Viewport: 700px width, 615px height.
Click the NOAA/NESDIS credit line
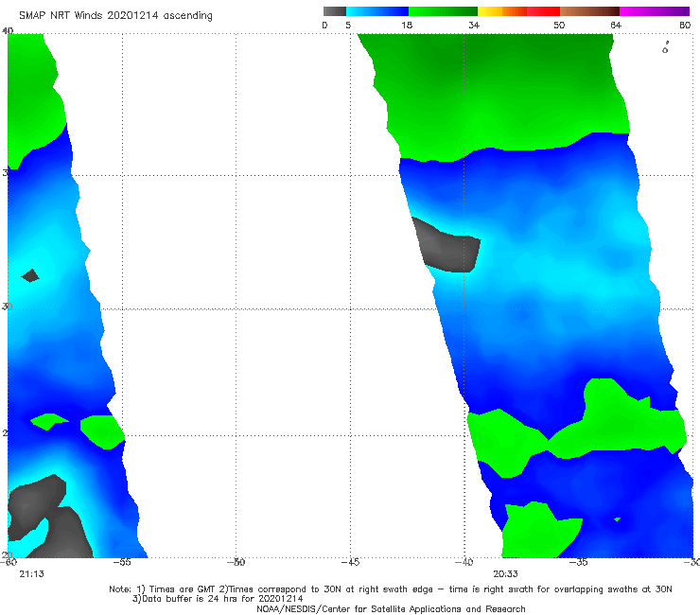[x=391, y=608]
